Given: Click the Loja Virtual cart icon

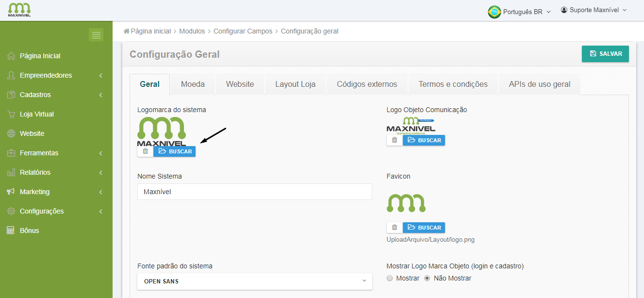Looking at the screenshot, I should point(11,114).
